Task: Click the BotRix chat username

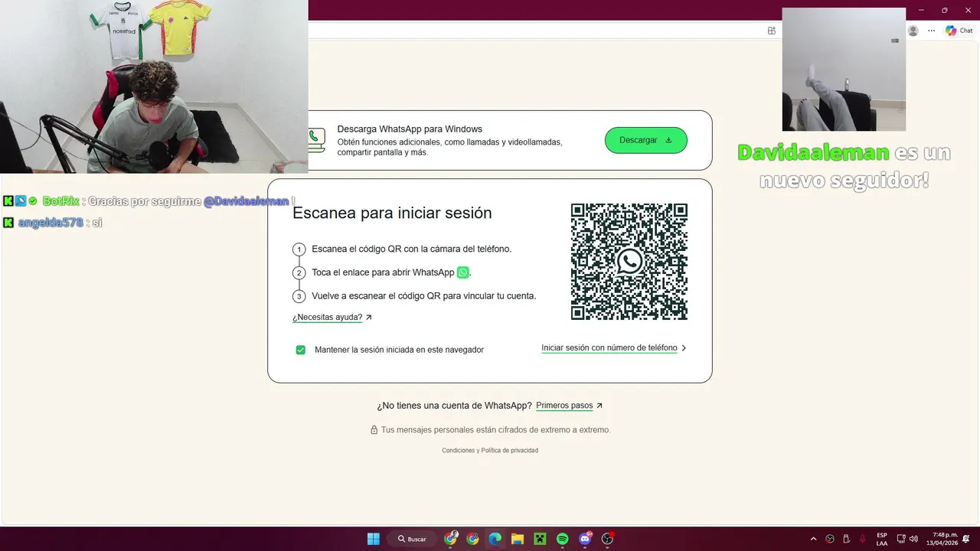Action: [60, 201]
